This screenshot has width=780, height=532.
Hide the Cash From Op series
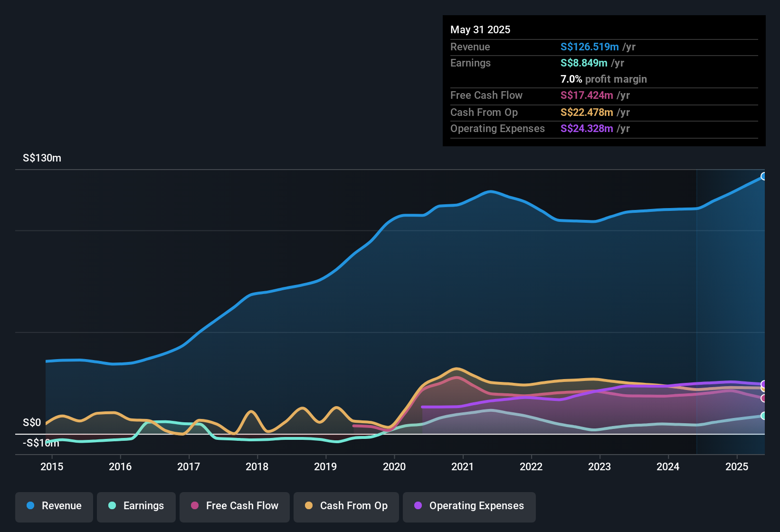(x=346, y=506)
